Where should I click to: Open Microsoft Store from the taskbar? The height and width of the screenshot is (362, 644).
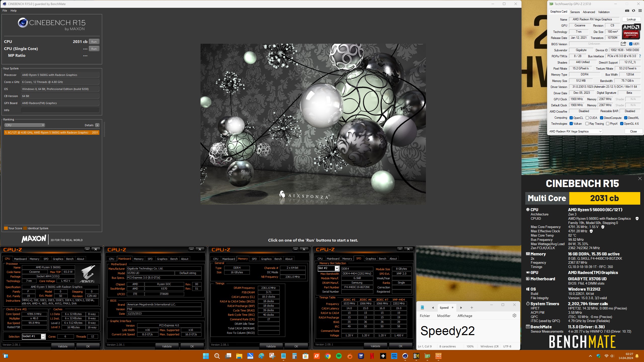pyautogui.click(x=305, y=356)
